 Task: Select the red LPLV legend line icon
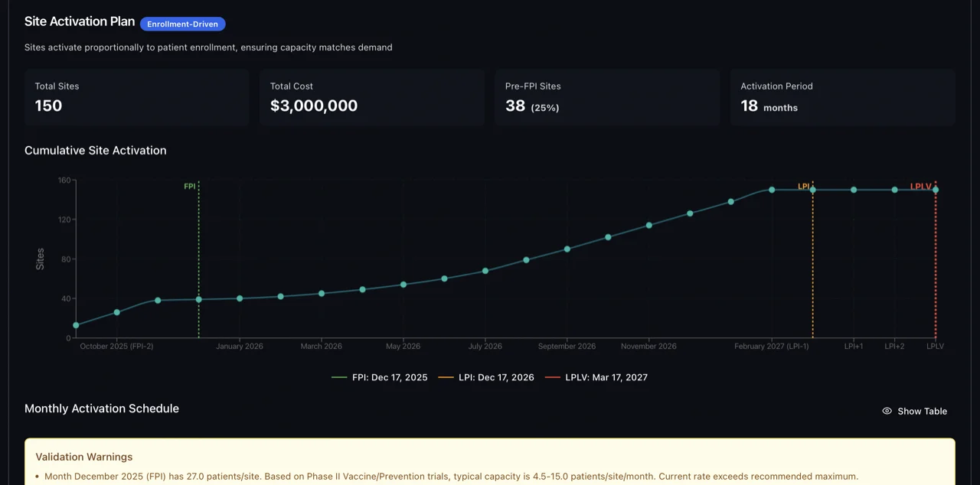point(554,377)
